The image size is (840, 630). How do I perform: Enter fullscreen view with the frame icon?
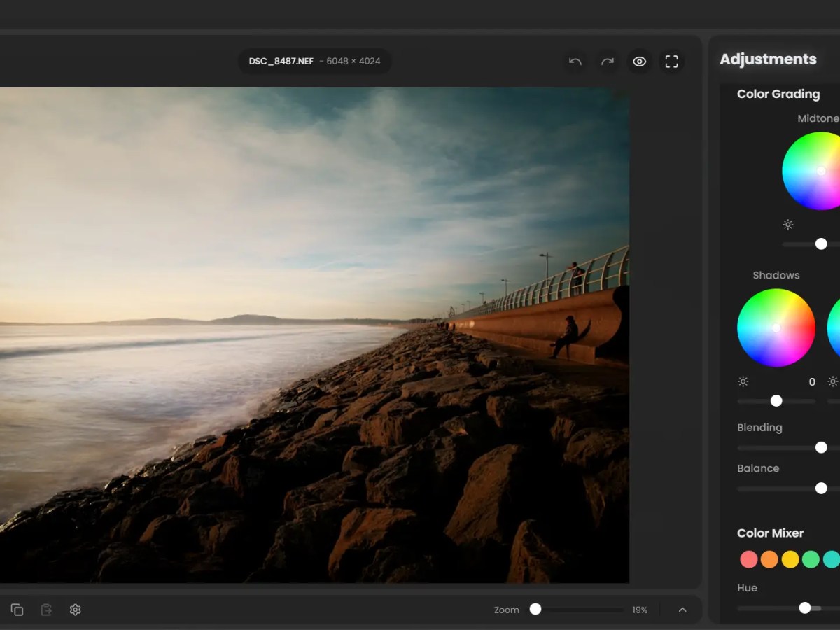click(x=671, y=62)
